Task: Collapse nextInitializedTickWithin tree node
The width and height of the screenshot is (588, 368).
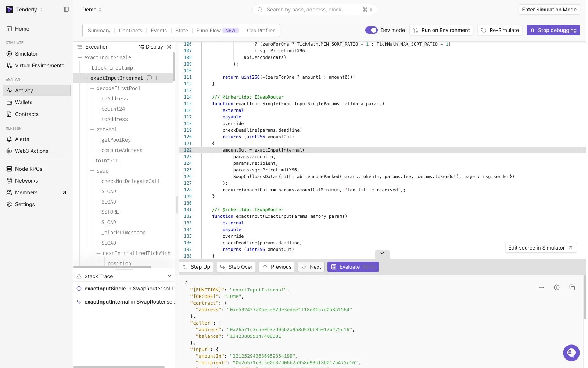Action: pos(98,253)
